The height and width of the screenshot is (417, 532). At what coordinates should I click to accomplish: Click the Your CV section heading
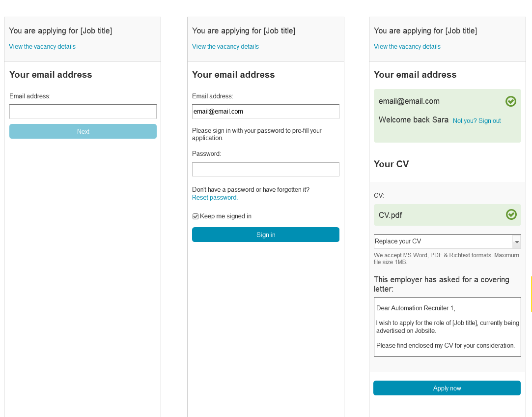pyautogui.click(x=391, y=164)
